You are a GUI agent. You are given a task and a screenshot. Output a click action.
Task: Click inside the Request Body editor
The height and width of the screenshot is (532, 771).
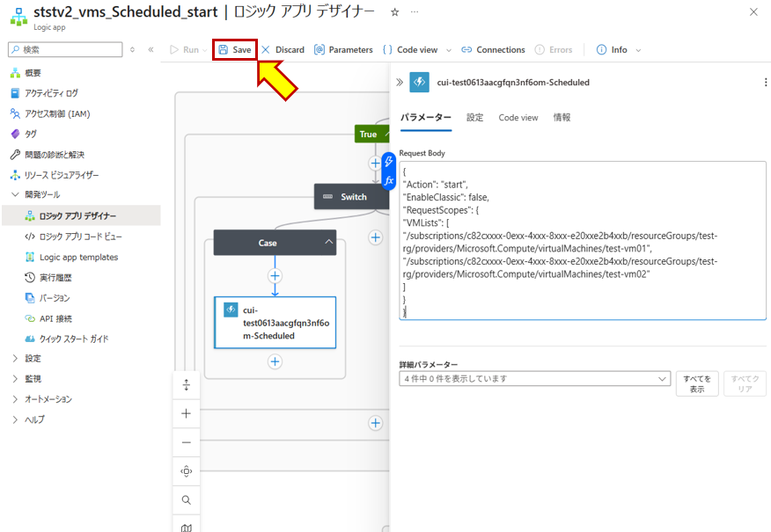pos(583,241)
